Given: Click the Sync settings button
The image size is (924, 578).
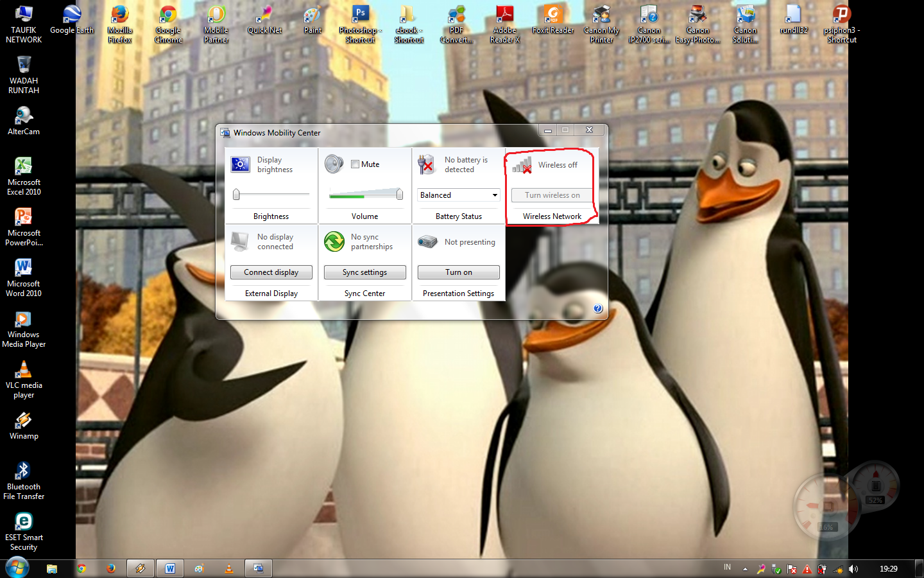Looking at the screenshot, I should click(x=365, y=272).
